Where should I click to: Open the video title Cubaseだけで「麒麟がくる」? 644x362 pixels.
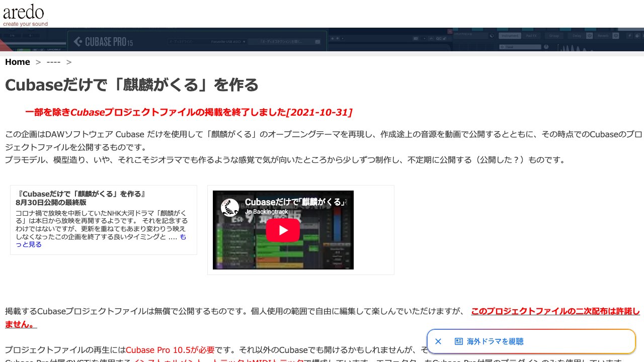295,202
